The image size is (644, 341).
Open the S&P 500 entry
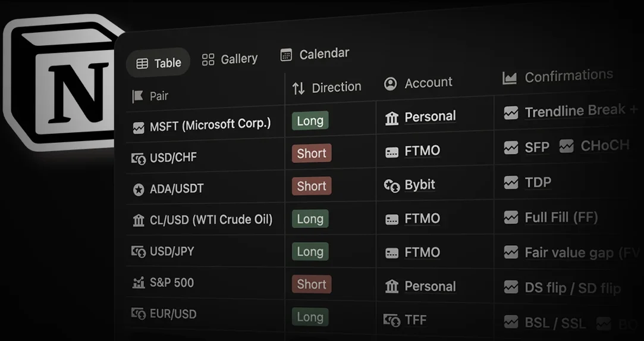pos(172,283)
